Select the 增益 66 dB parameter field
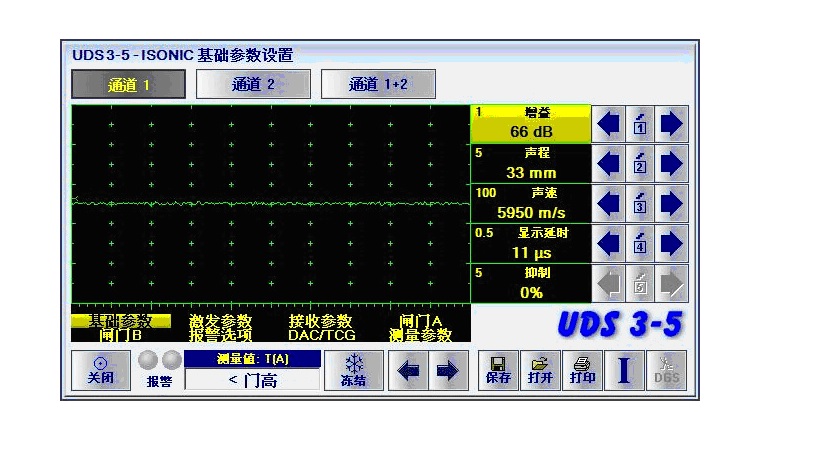Screen dimensions: 819x460 [531, 124]
